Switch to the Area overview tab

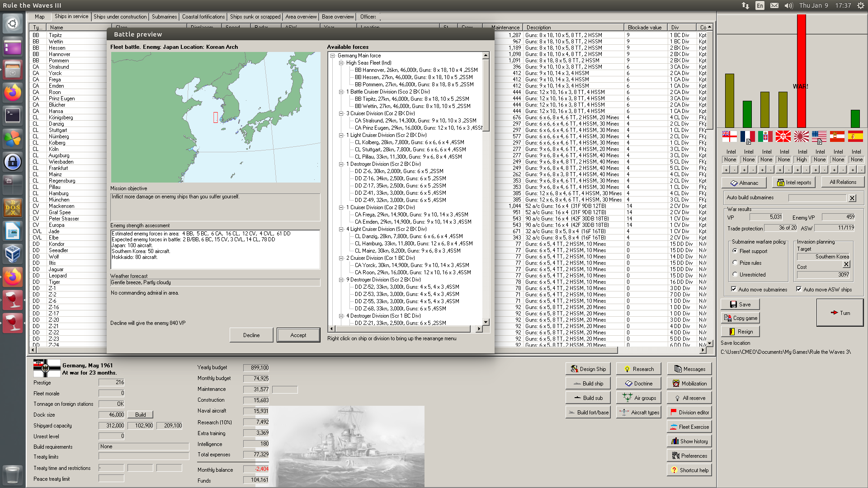tap(301, 17)
